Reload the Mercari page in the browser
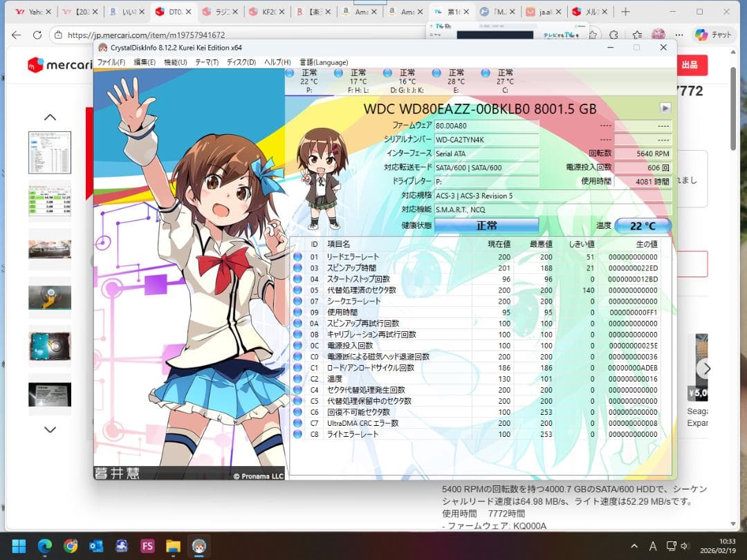 pos(38,35)
